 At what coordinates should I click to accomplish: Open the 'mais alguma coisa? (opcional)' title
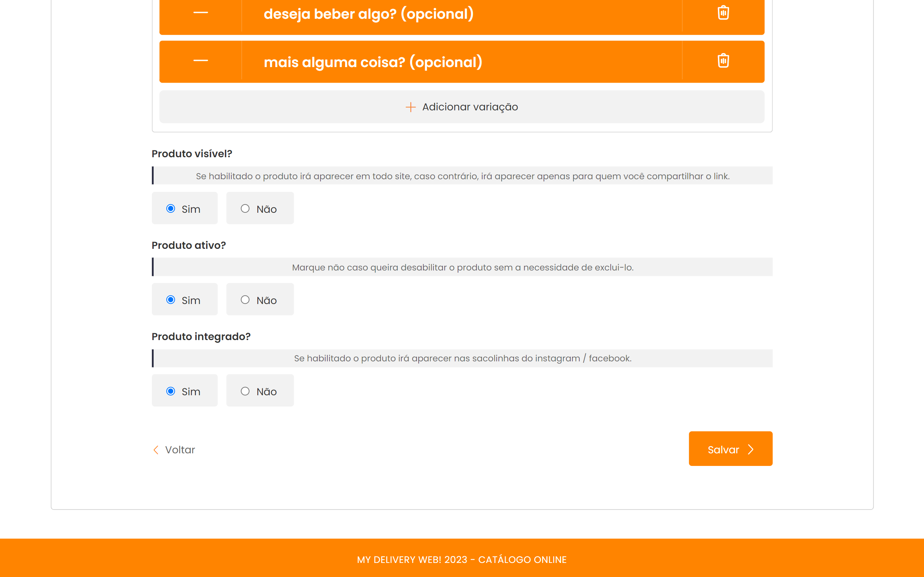(372, 62)
